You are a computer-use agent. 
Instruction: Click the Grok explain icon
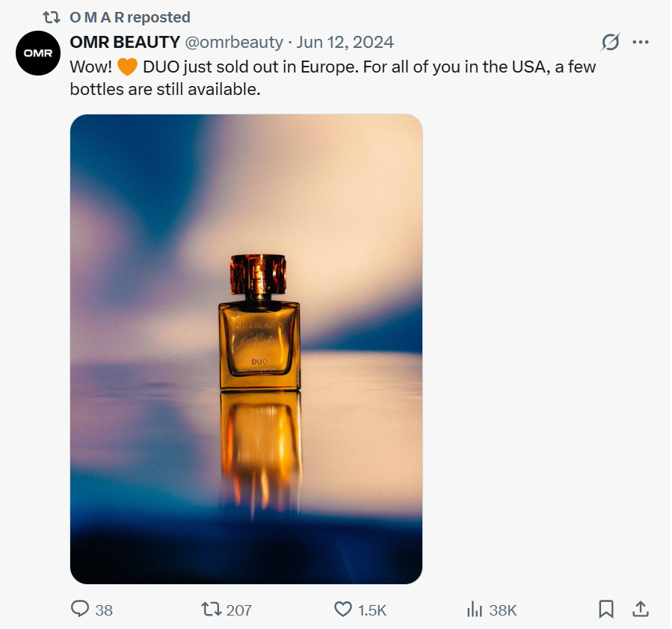[x=611, y=43]
